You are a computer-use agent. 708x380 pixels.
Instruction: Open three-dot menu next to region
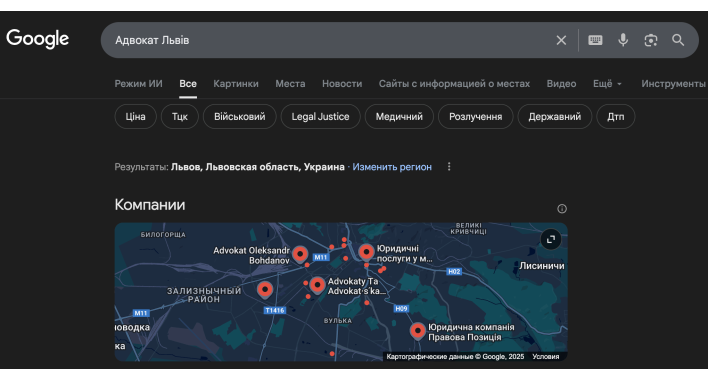(449, 167)
